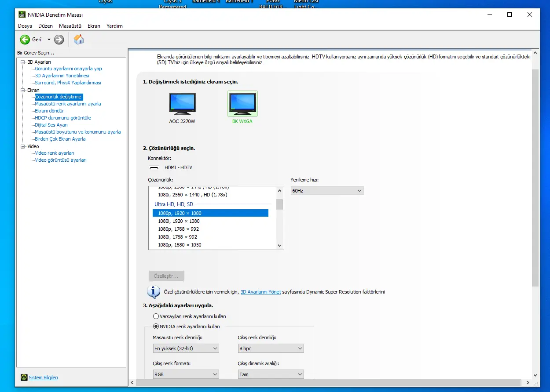This screenshot has height=392, width=550.
Task: Open the Düzen menu
Action: 45,26
